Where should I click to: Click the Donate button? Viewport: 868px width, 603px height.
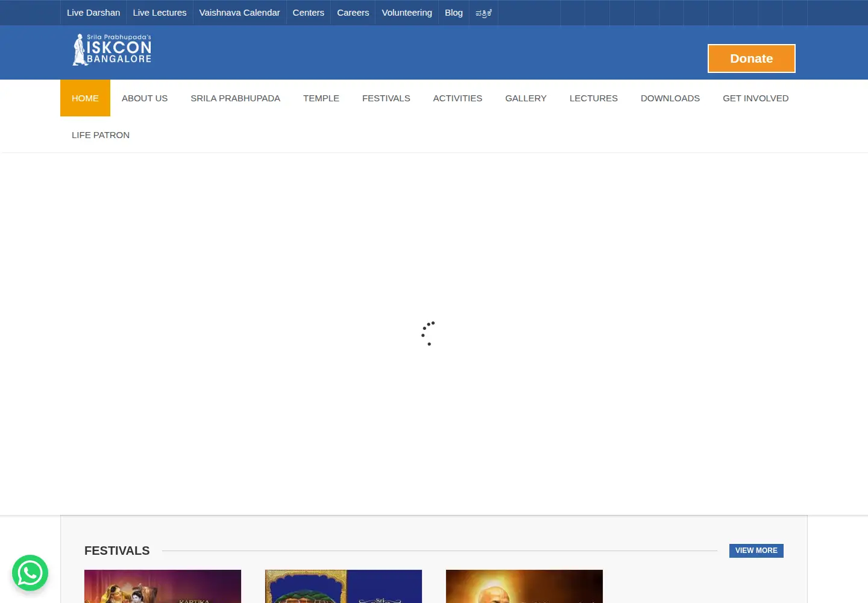752,58
